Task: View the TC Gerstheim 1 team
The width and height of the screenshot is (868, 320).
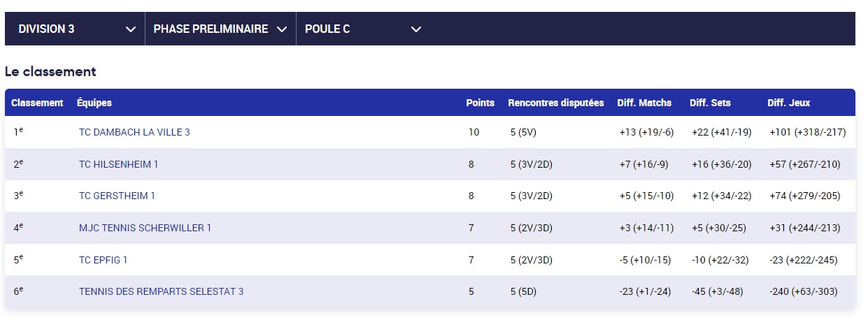Action: point(117,196)
